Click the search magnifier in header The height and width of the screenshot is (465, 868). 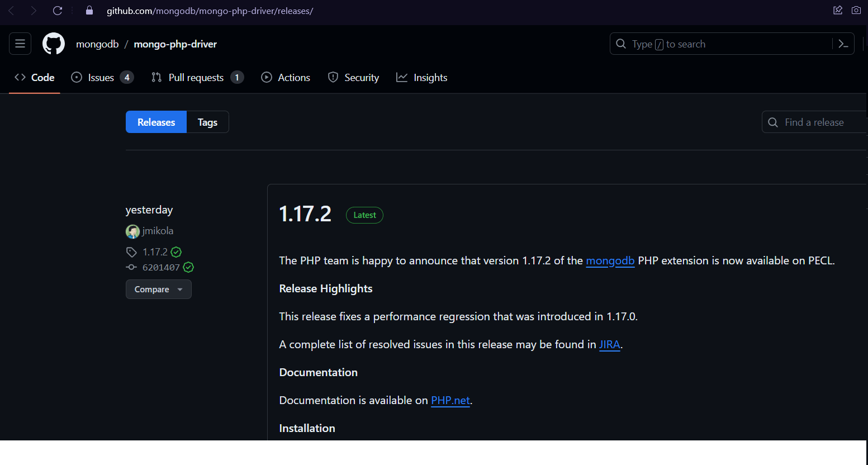coord(621,44)
